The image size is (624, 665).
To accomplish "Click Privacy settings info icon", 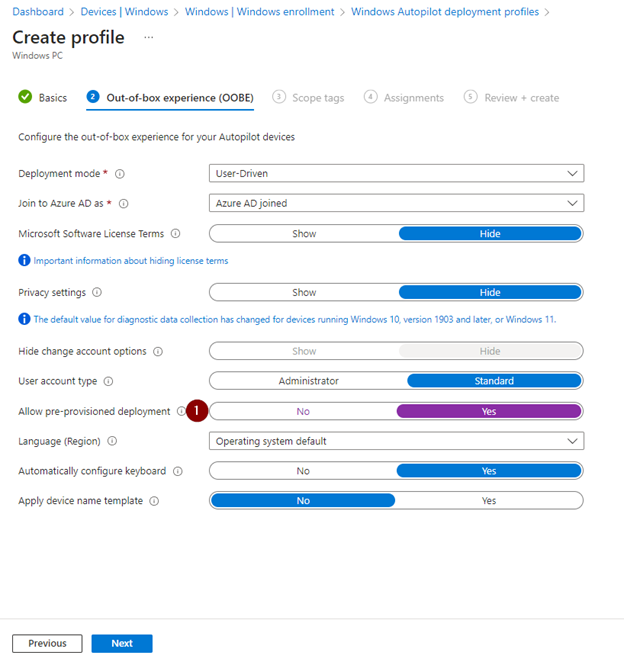I will tap(97, 293).
